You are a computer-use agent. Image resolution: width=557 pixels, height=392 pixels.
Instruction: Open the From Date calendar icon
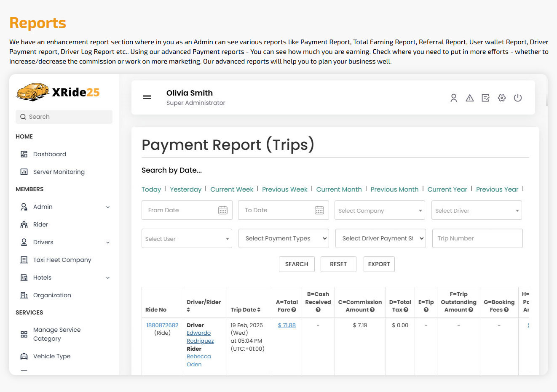pyautogui.click(x=223, y=210)
